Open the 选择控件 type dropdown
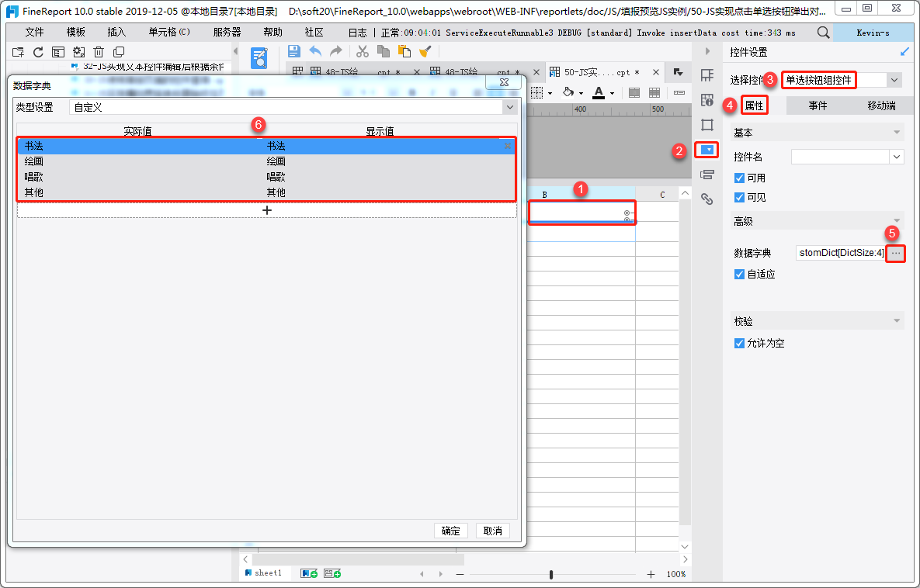The image size is (920, 588). click(894, 80)
